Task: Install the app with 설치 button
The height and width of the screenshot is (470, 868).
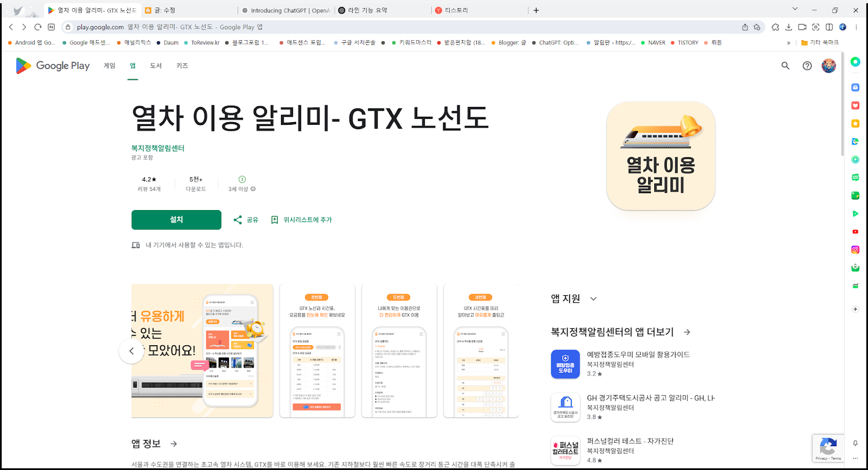Action: click(176, 220)
